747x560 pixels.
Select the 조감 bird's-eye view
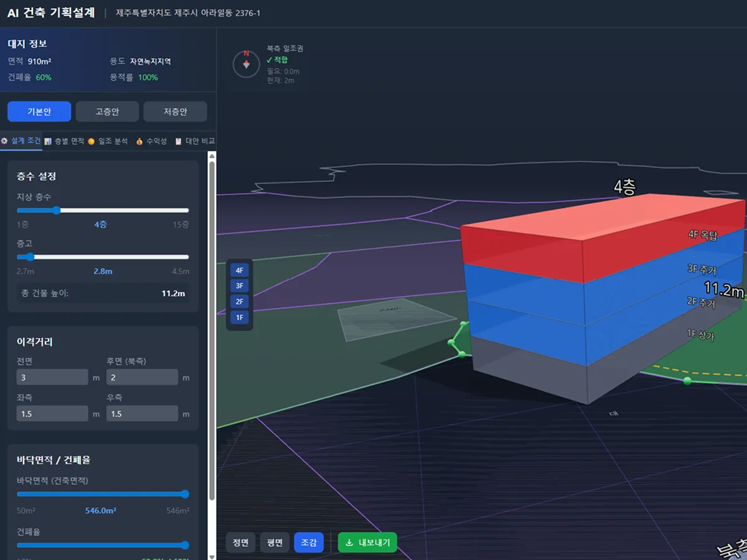(x=309, y=543)
